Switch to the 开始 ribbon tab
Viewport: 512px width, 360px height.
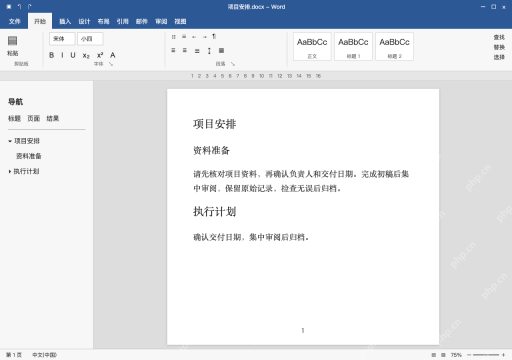(x=40, y=21)
